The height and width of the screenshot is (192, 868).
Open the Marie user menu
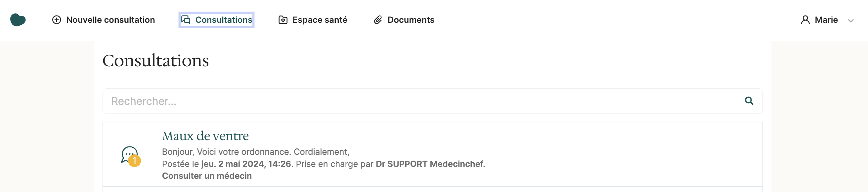tap(827, 20)
